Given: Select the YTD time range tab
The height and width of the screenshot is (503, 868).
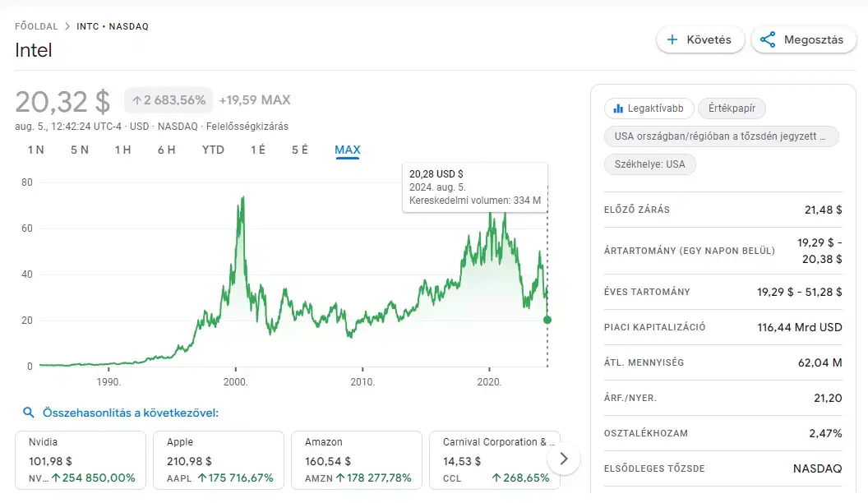Looking at the screenshot, I should coord(213,150).
